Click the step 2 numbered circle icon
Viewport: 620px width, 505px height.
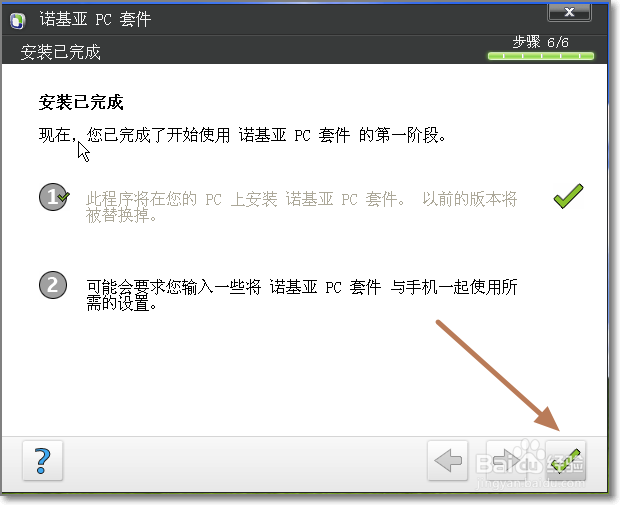coord(53,285)
